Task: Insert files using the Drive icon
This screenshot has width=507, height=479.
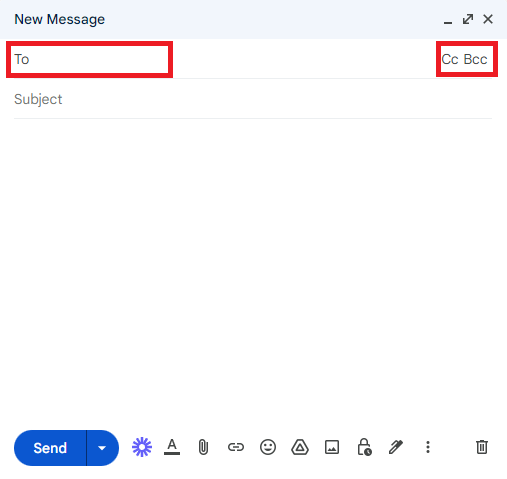Action: coord(300,447)
